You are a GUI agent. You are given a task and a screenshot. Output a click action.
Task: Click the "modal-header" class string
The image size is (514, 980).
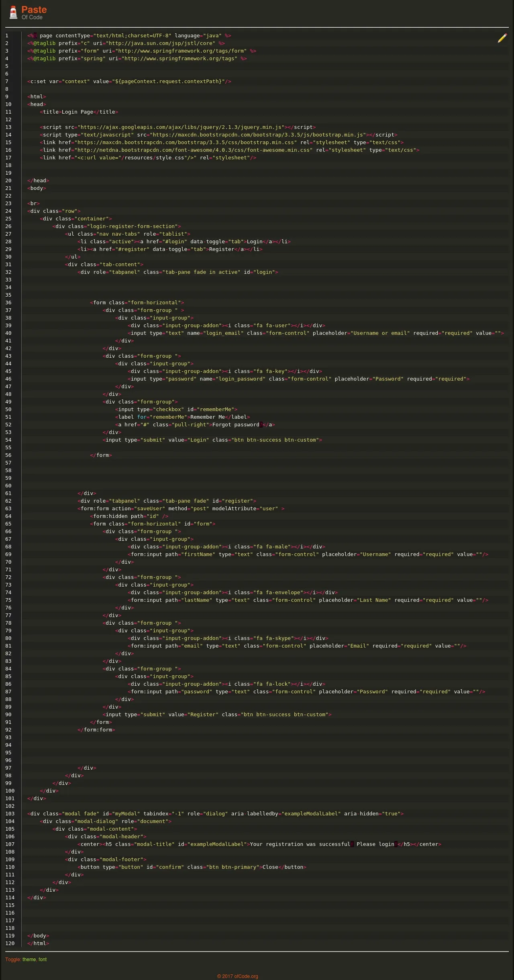pyautogui.click(x=121, y=837)
